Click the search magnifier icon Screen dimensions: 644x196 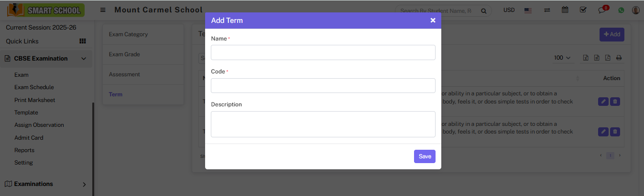tap(484, 10)
